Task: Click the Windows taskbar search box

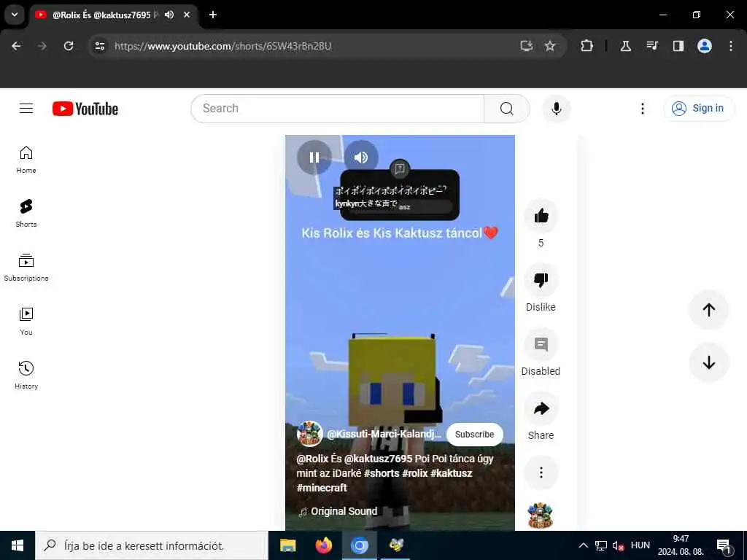Action: coord(152,545)
